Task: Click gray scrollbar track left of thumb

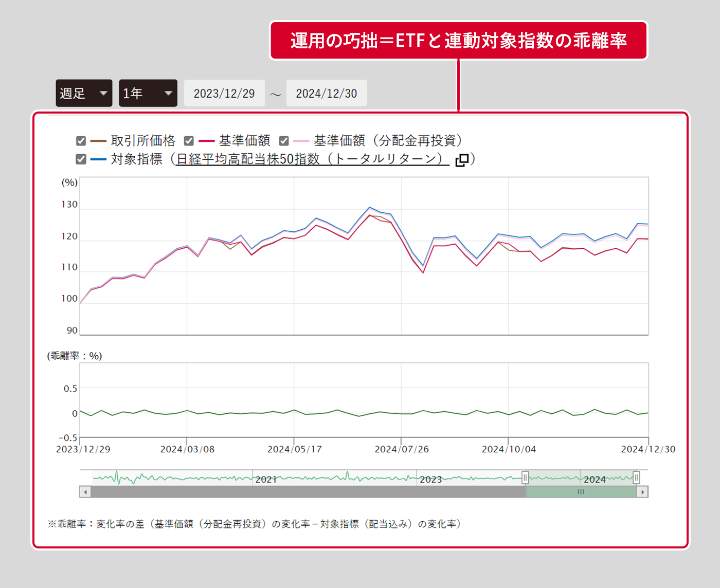Action: tap(309, 492)
